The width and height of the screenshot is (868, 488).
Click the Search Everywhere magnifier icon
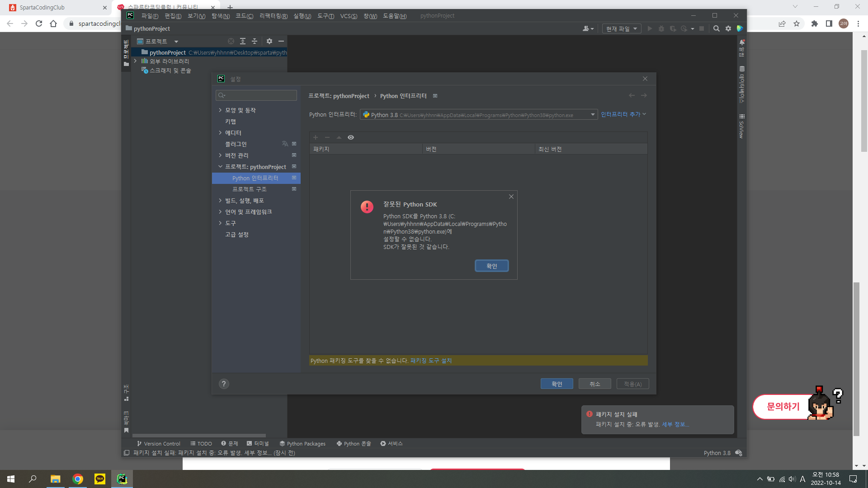tap(717, 28)
